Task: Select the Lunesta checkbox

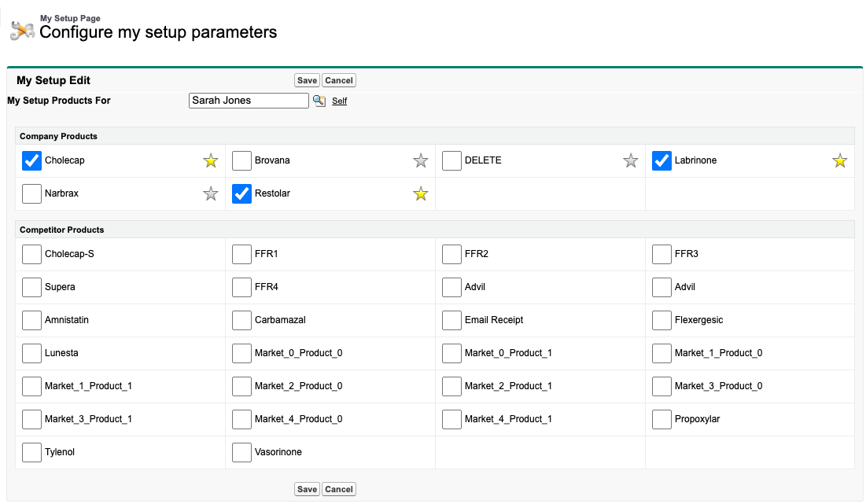Action: click(x=31, y=353)
